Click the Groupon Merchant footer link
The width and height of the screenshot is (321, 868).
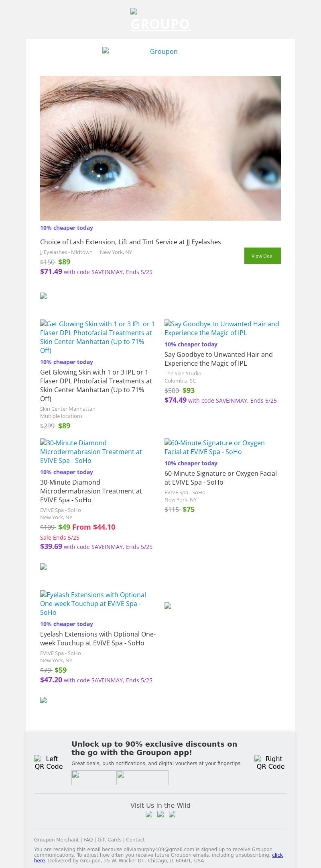(x=56, y=839)
